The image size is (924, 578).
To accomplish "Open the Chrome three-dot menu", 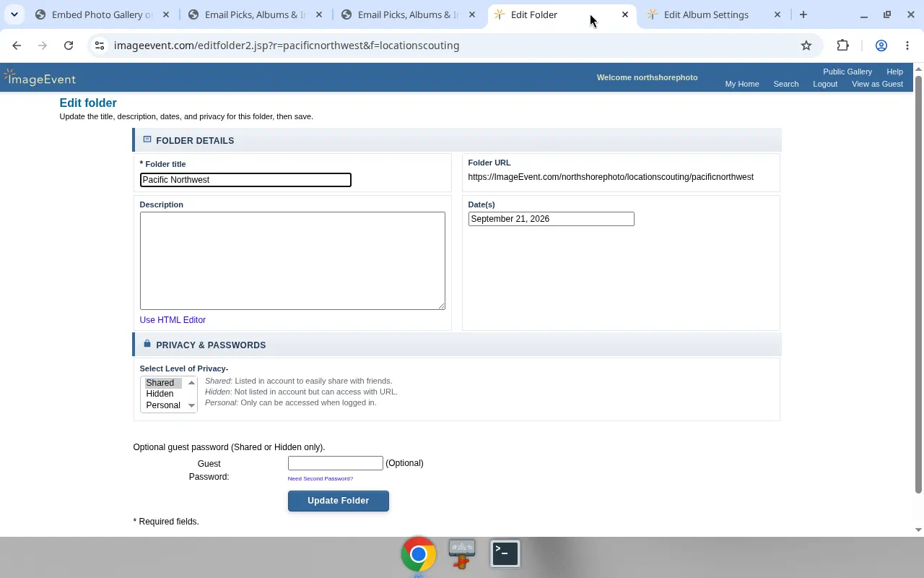I will coord(907,46).
